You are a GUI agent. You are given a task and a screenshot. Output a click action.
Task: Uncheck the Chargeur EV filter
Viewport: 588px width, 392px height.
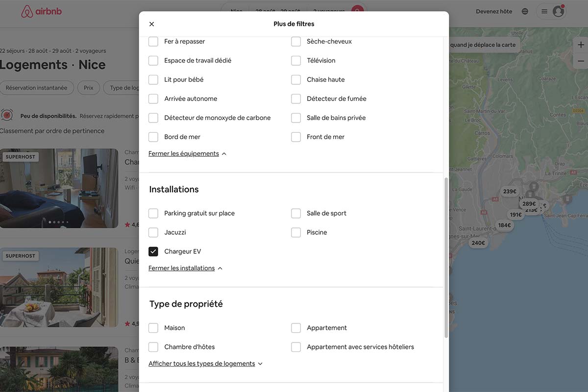(x=153, y=250)
